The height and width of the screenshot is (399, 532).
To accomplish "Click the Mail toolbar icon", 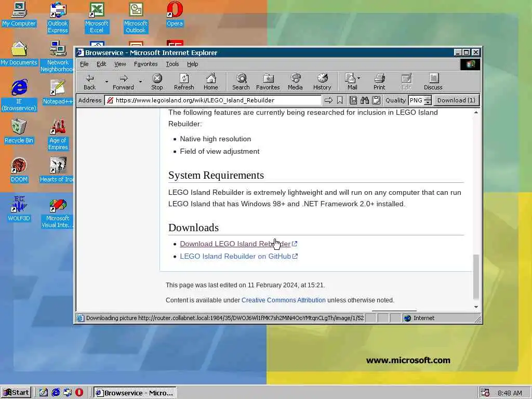I will 351,82.
